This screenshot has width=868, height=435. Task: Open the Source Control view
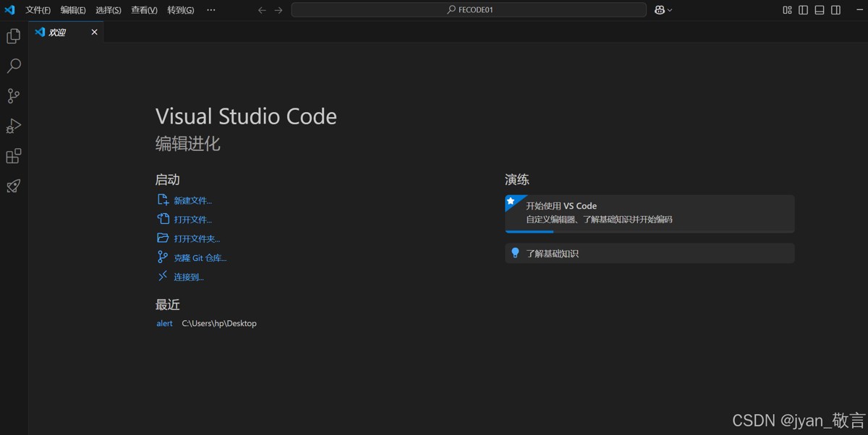click(14, 96)
